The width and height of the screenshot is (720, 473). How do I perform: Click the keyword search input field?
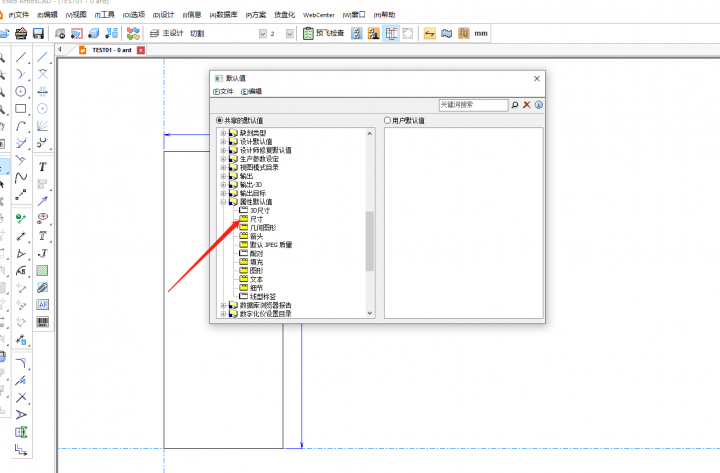point(473,104)
